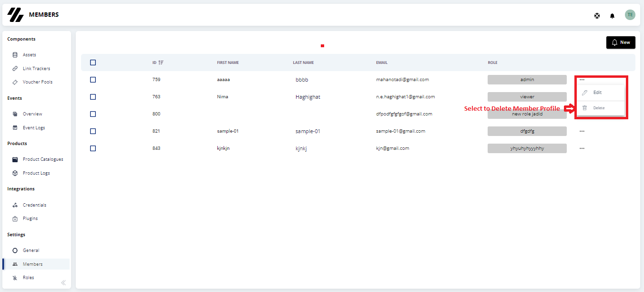644x292 pixels.
Task: Click the General settings gear icon
Action: (15, 250)
